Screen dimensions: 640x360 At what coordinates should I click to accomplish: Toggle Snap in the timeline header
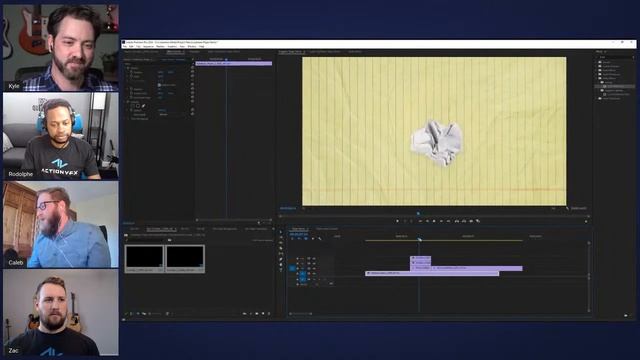point(299,239)
